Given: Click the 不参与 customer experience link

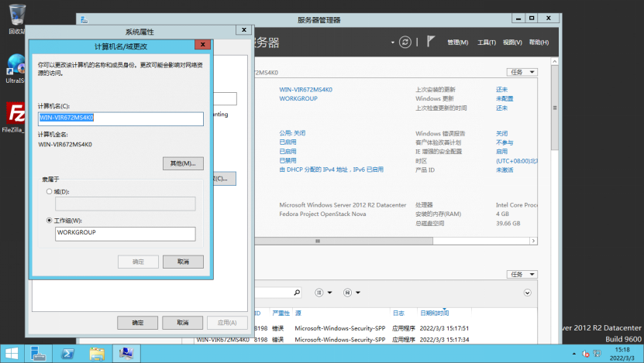Looking at the screenshot, I should [505, 142].
